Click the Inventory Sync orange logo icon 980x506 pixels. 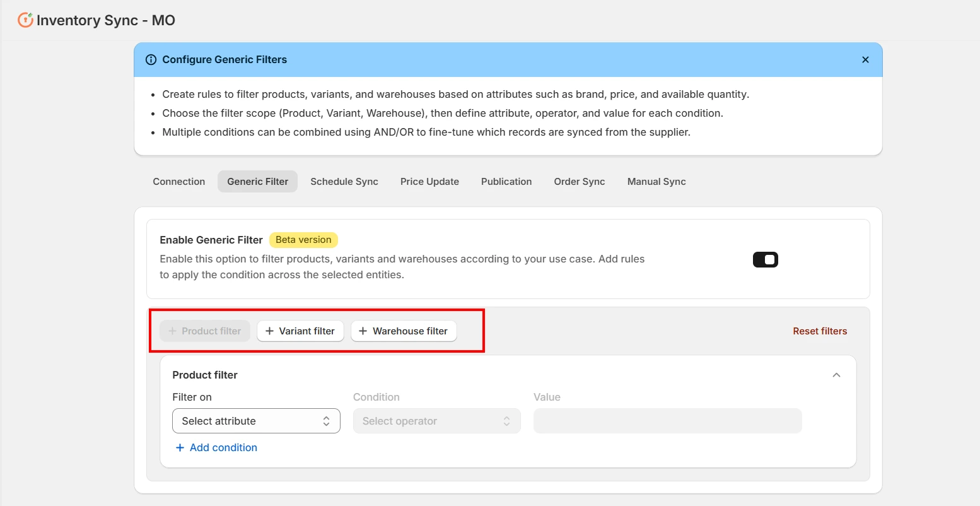pyautogui.click(x=25, y=20)
